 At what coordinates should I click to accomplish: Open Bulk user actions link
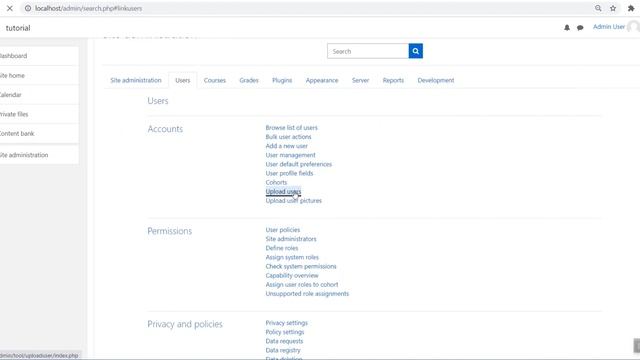pyautogui.click(x=288, y=137)
